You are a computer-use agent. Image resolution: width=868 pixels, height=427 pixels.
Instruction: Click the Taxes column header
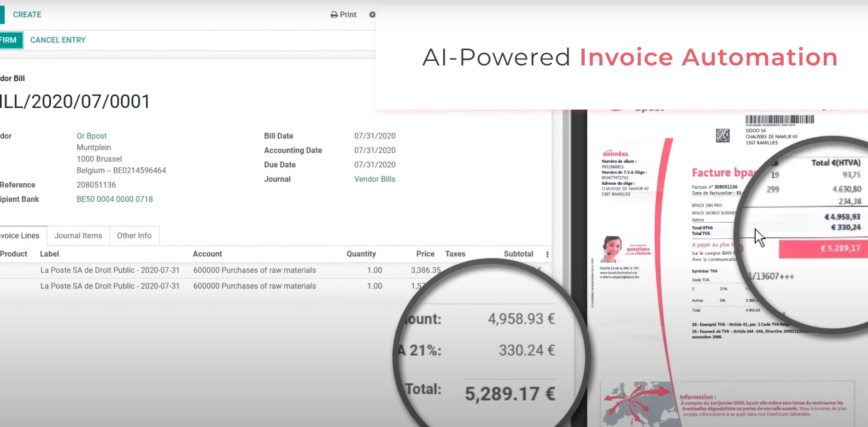pos(455,254)
